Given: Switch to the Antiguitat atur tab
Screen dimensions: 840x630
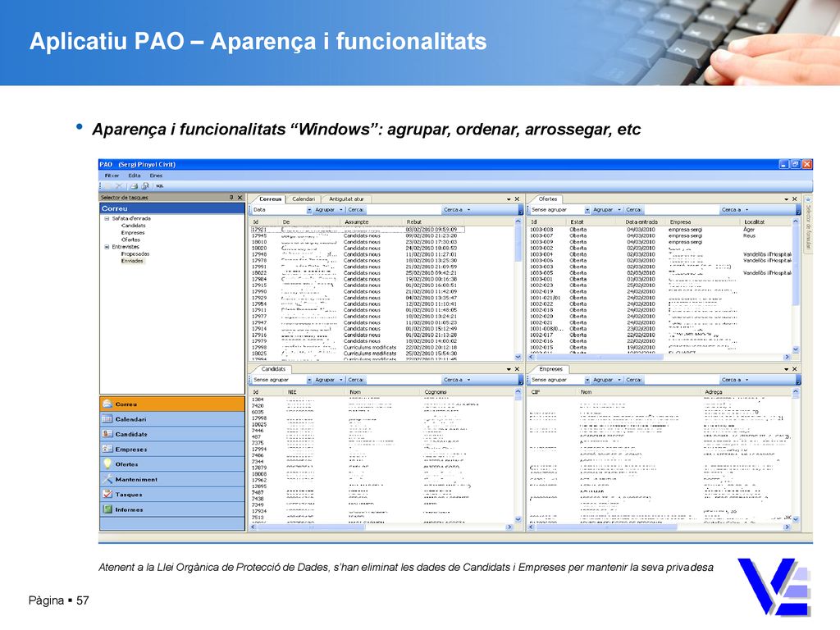Looking at the screenshot, I should (346, 199).
